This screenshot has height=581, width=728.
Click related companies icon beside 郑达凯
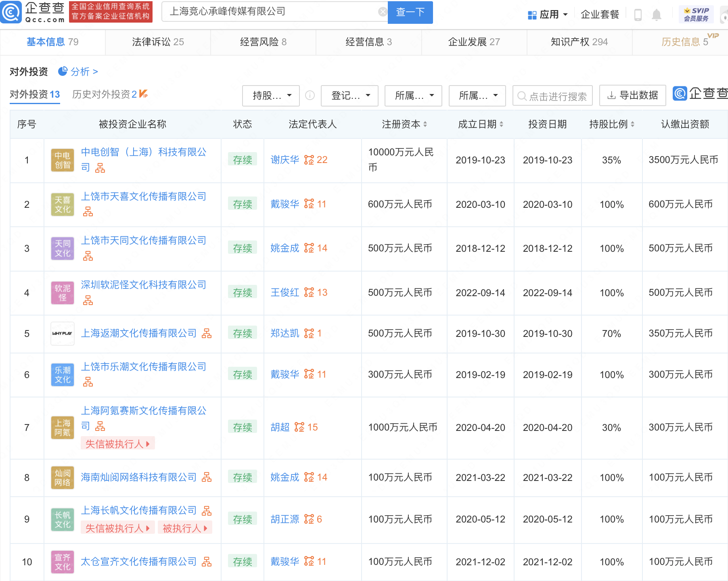point(309,333)
